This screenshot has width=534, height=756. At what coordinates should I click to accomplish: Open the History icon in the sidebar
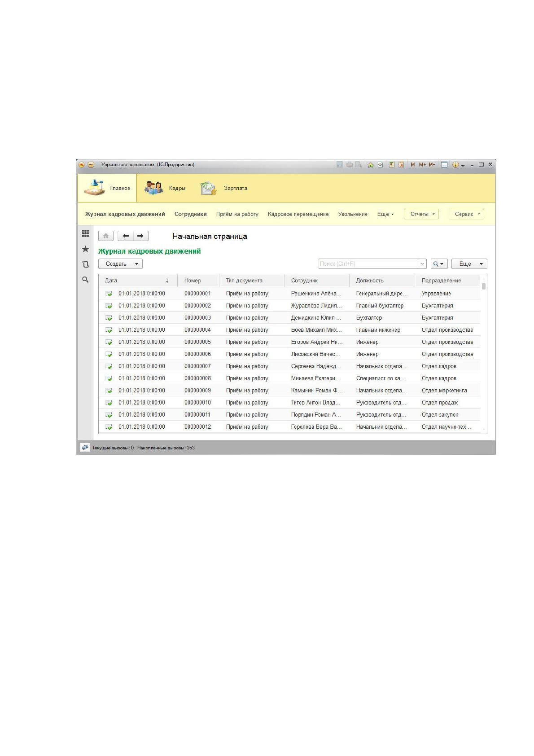[85, 264]
